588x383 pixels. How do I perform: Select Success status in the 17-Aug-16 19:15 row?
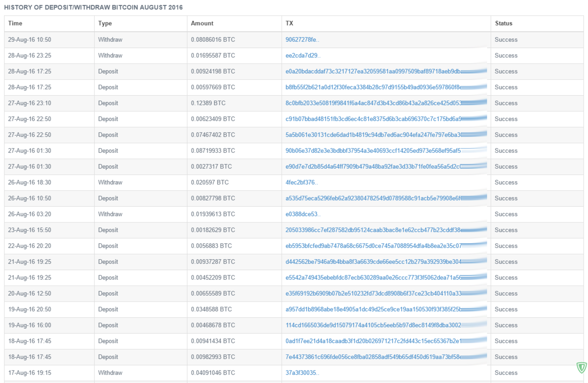tap(506, 373)
